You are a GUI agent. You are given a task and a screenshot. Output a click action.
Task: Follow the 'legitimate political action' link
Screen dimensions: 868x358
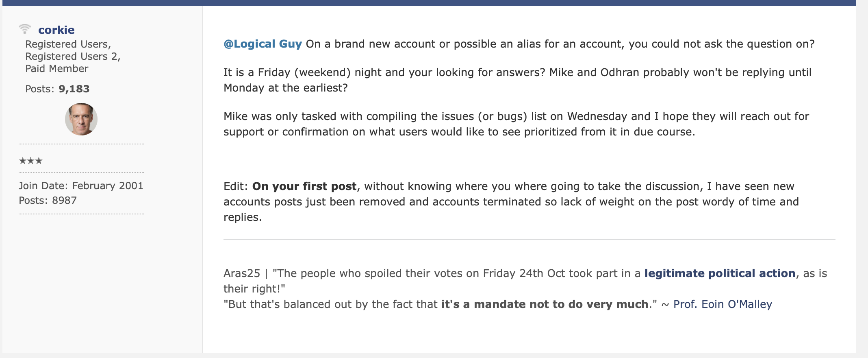(x=720, y=273)
